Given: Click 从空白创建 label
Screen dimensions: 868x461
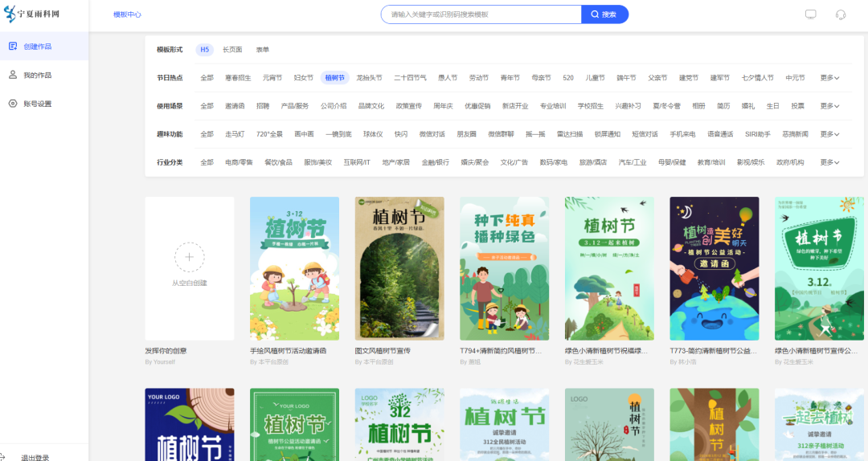Looking at the screenshot, I should [190, 283].
